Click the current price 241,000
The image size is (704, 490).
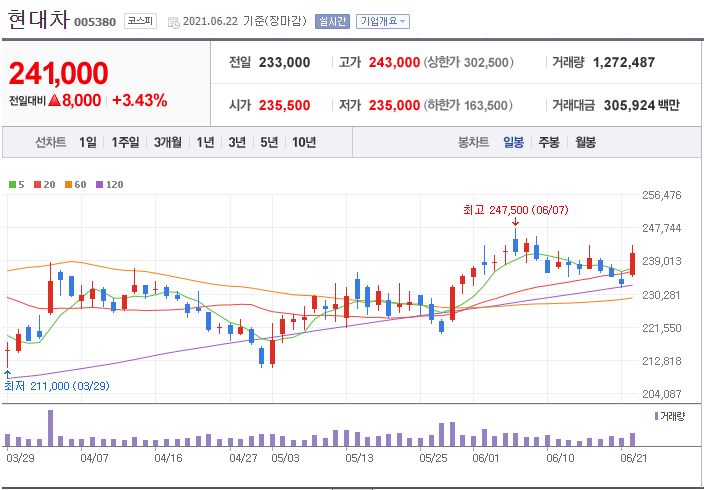(x=58, y=73)
